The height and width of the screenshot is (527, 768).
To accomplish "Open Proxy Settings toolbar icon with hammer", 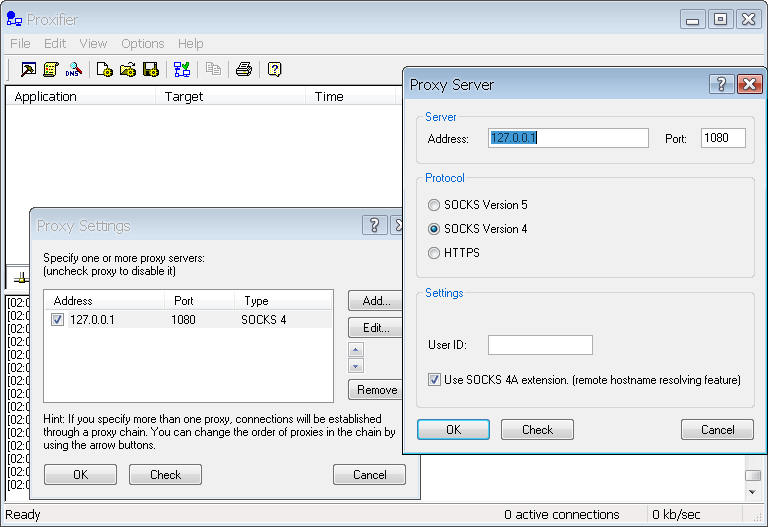I will 28,70.
